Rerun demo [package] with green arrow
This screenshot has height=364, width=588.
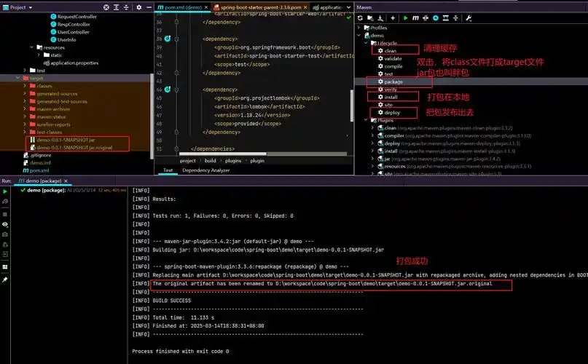tap(5, 191)
